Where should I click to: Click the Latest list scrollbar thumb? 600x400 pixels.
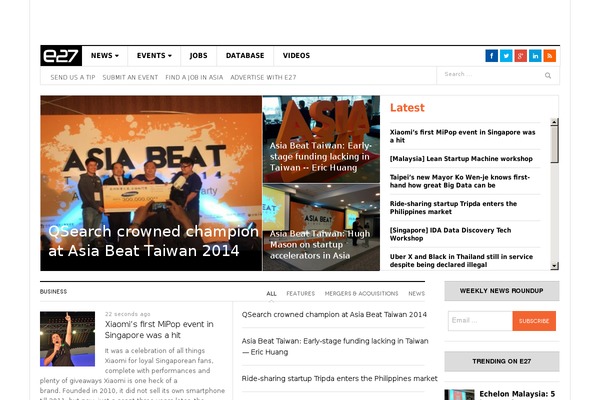[554, 144]
